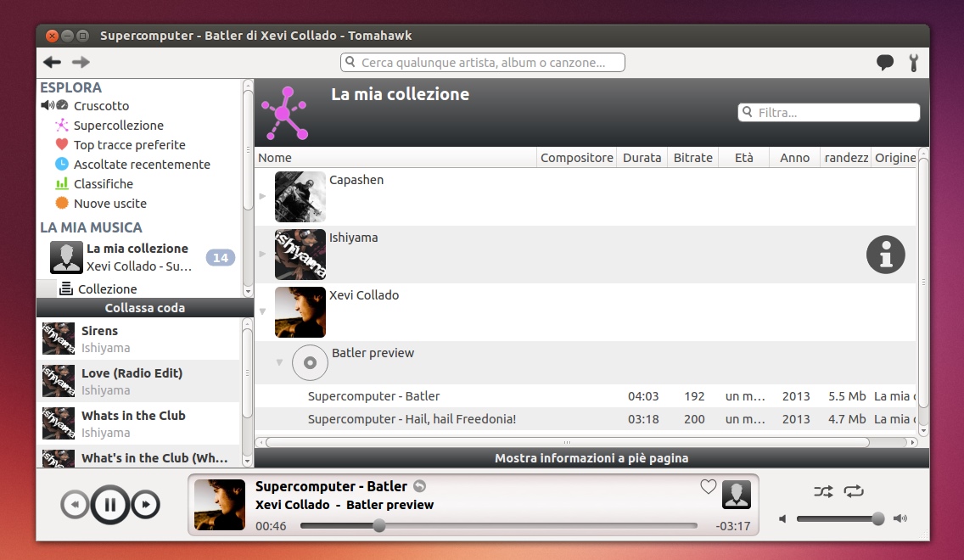Click the small icon beside now-playing title
Viewport: 964px width, 560px height.
[419, 486]
